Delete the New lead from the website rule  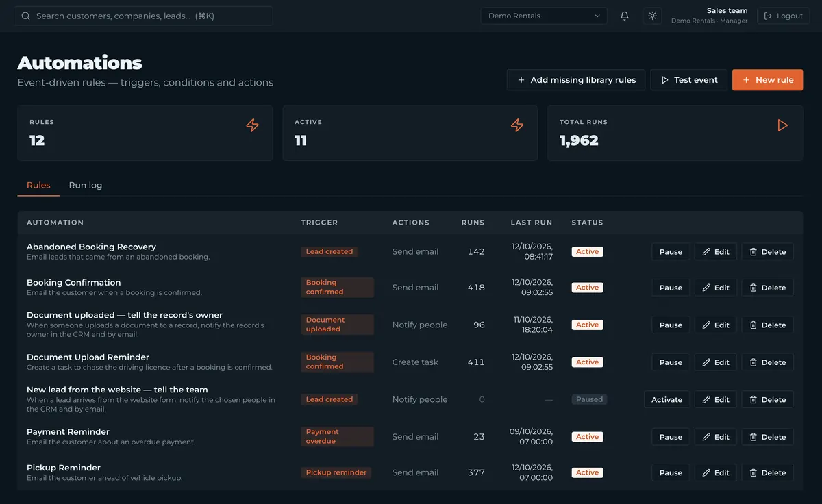coord(767,400)
